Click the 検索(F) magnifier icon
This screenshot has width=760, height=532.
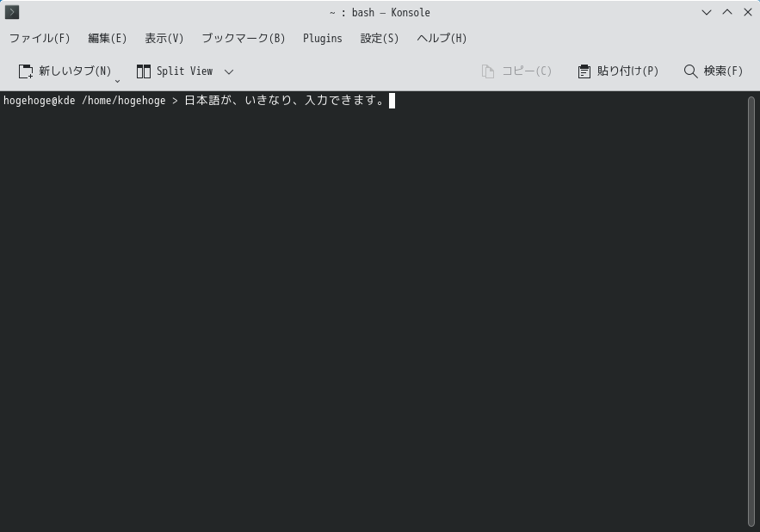tap(690, 71)
